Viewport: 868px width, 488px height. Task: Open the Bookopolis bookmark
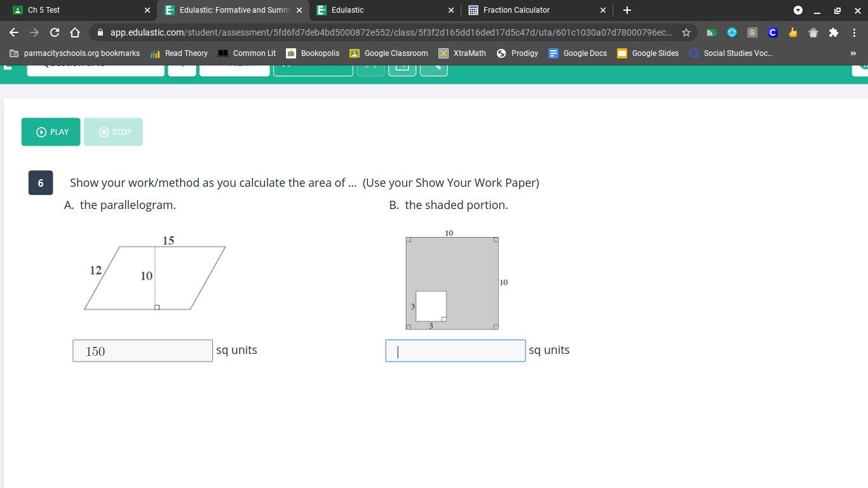click(x=313, y=53)
